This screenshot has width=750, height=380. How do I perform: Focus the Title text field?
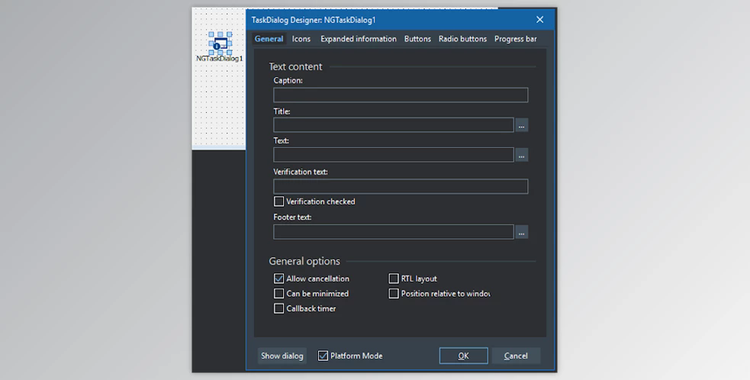pyautogui.click(x=394, y=125)
